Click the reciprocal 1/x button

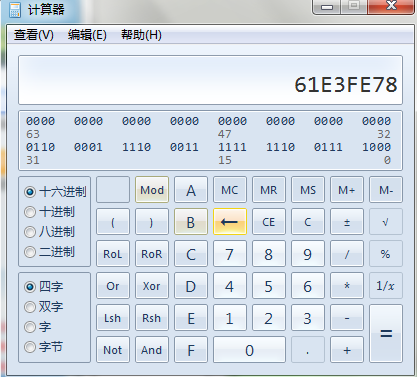pos(386,286)
